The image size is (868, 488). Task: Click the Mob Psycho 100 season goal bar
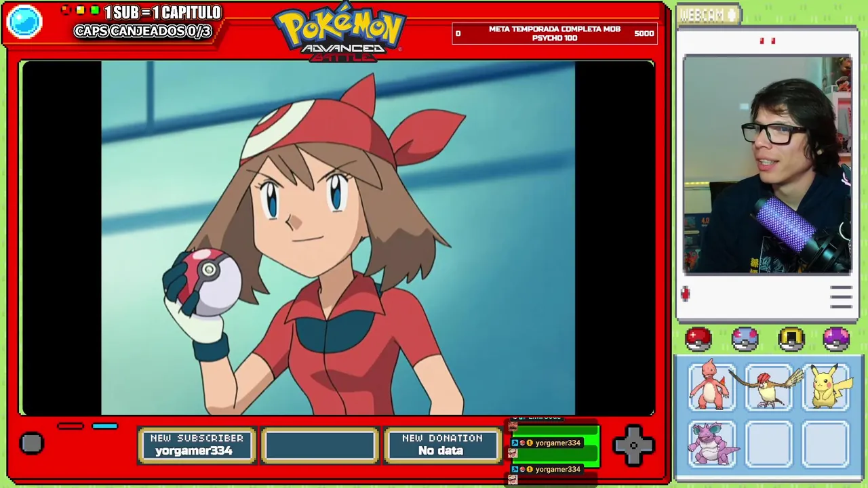(x=555, y=33)
